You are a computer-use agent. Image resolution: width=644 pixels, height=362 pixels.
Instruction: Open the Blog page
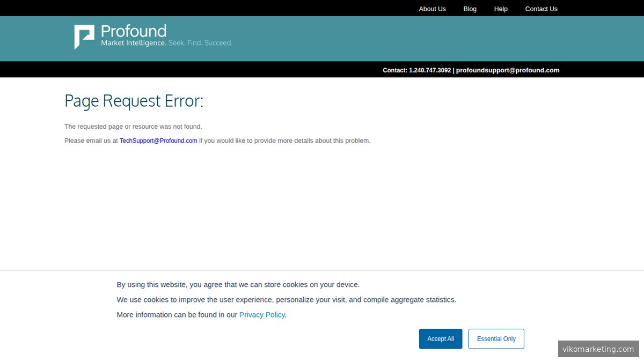point(470,9)
